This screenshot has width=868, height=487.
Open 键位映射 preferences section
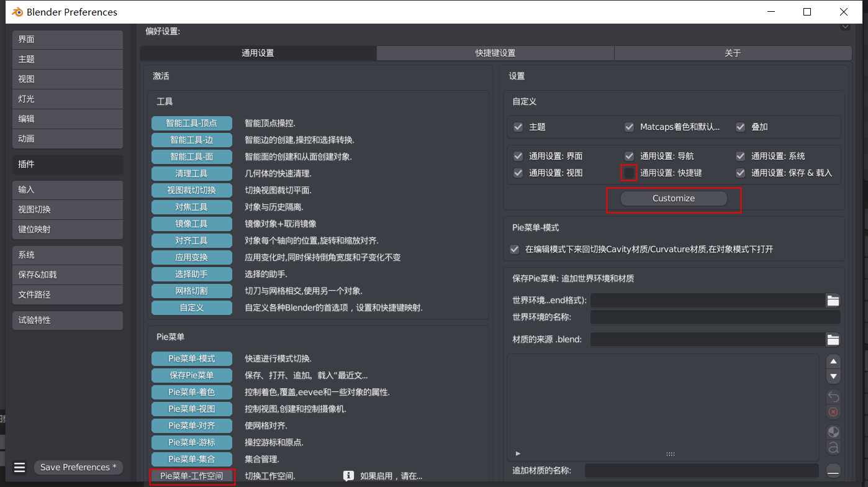pos(67,229)
